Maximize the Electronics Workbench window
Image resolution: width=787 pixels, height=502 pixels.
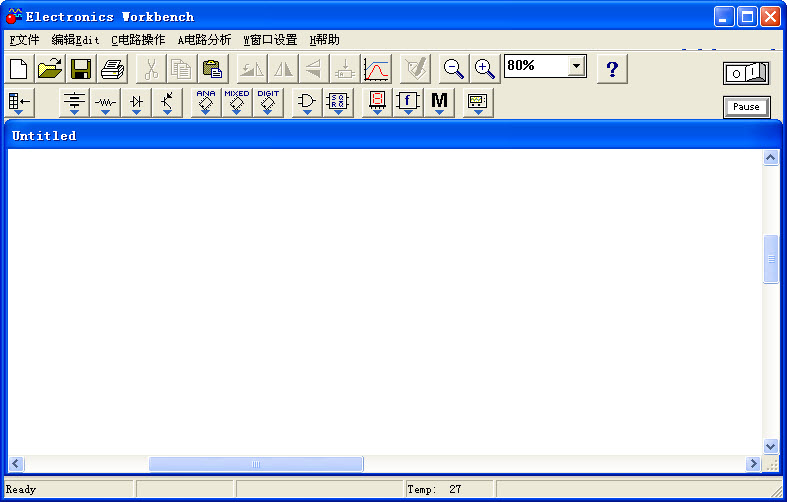pos(747,17)
